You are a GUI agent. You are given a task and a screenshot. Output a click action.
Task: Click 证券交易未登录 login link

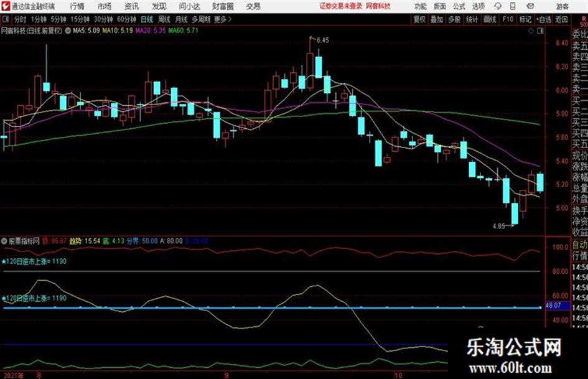pos(341,6)
